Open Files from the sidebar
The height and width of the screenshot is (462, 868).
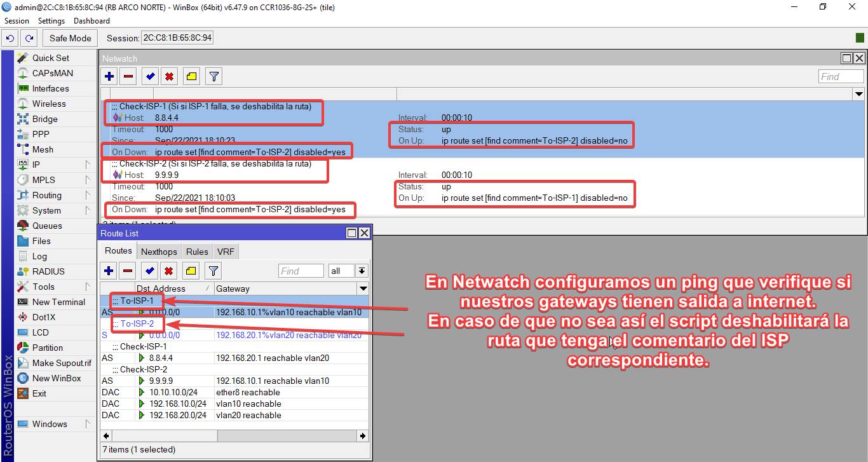[x=42, y=241]
